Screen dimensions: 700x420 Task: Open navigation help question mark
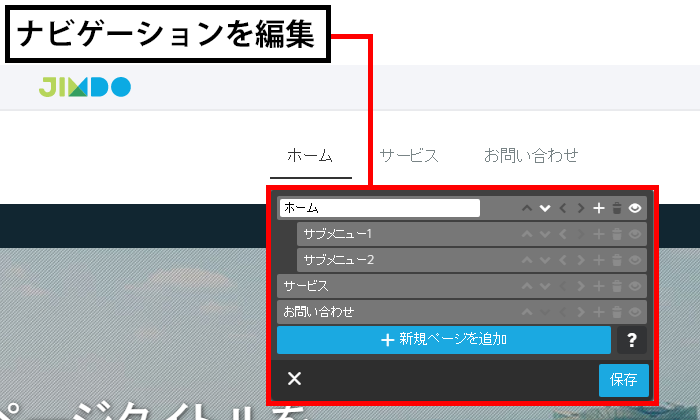(632, 340)
